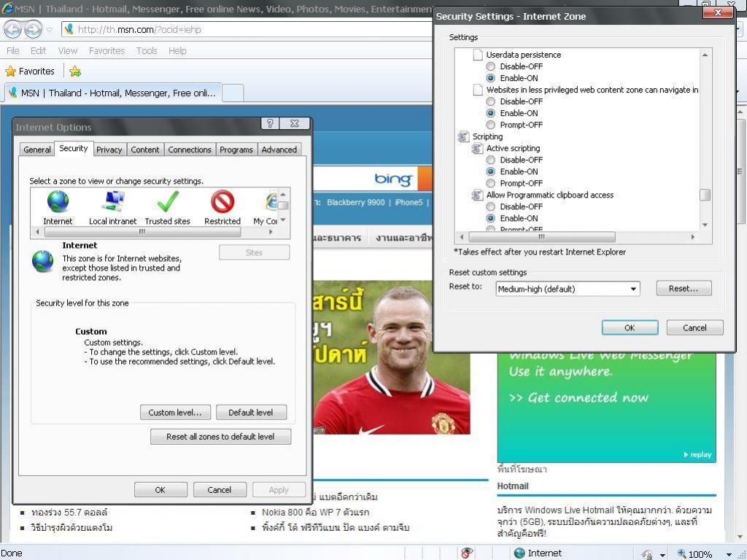747x560 pixels.
Task: Click the settings list horizontal scrollbar thumb
Action: 542,237
